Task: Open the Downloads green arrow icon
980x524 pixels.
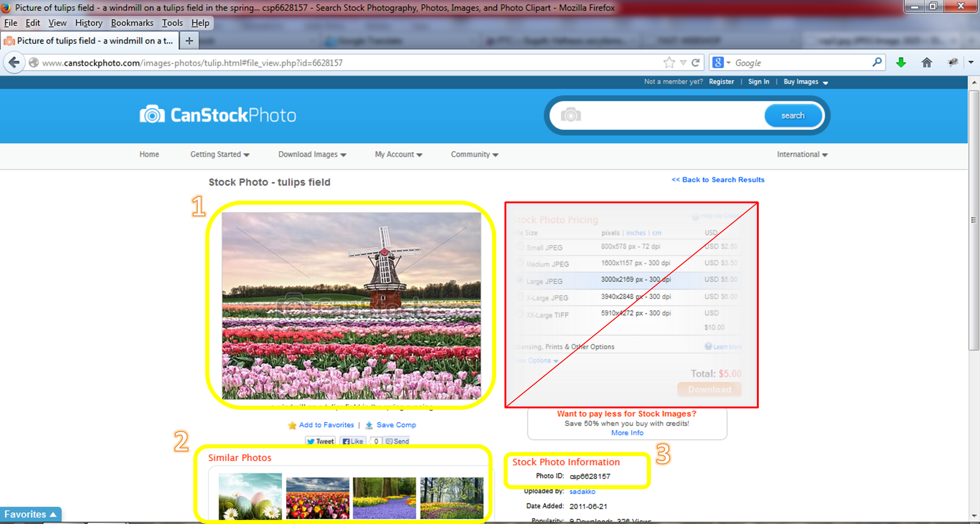Action: tap(901, 62)
